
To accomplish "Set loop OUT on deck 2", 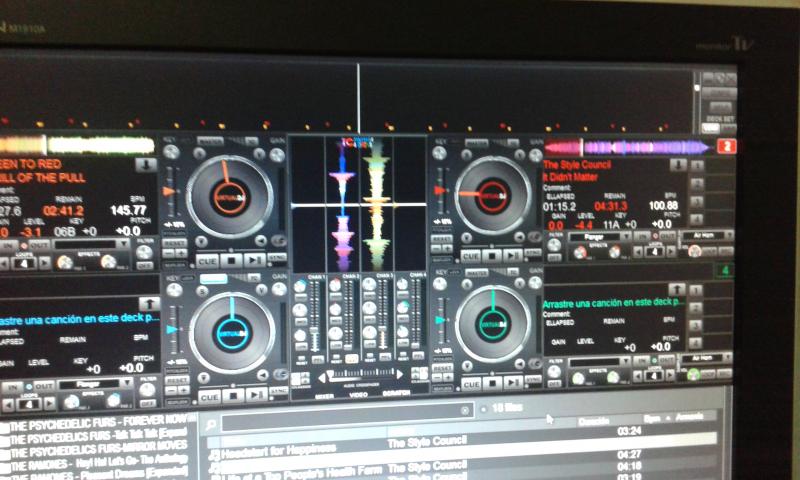I will (667, 236).
